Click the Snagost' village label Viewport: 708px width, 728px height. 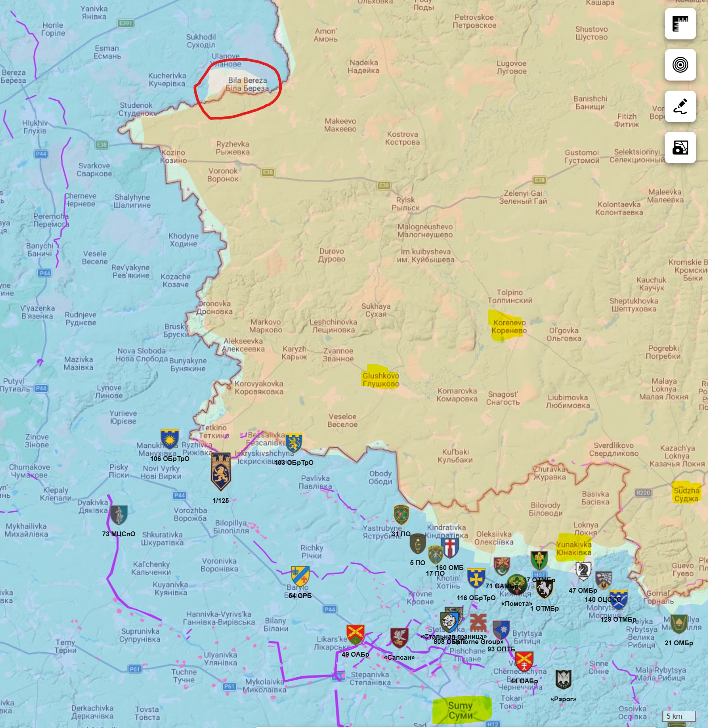click(503, 398)
